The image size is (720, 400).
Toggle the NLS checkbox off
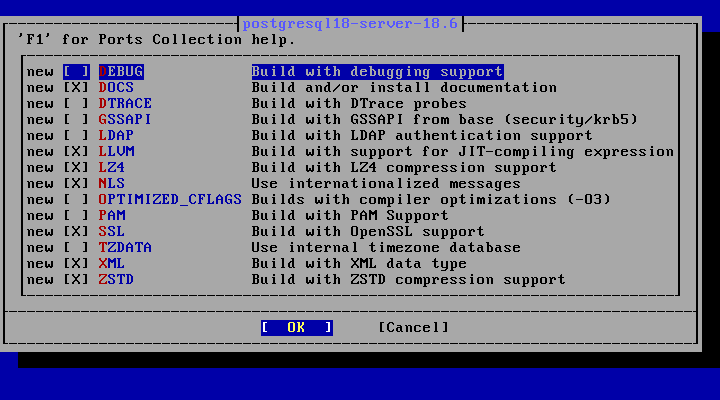[76, 184]
